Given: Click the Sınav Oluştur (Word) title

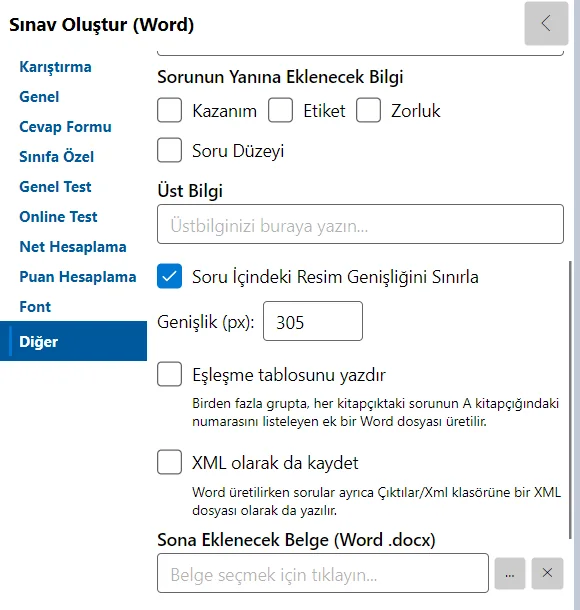Looking at the screenshot, I should (x=102, y=25).
